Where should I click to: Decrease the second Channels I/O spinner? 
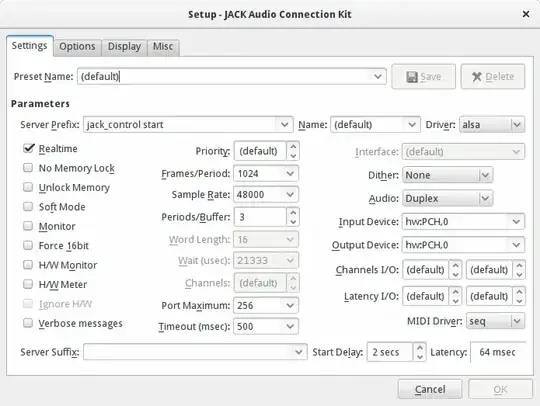(519, 274)
